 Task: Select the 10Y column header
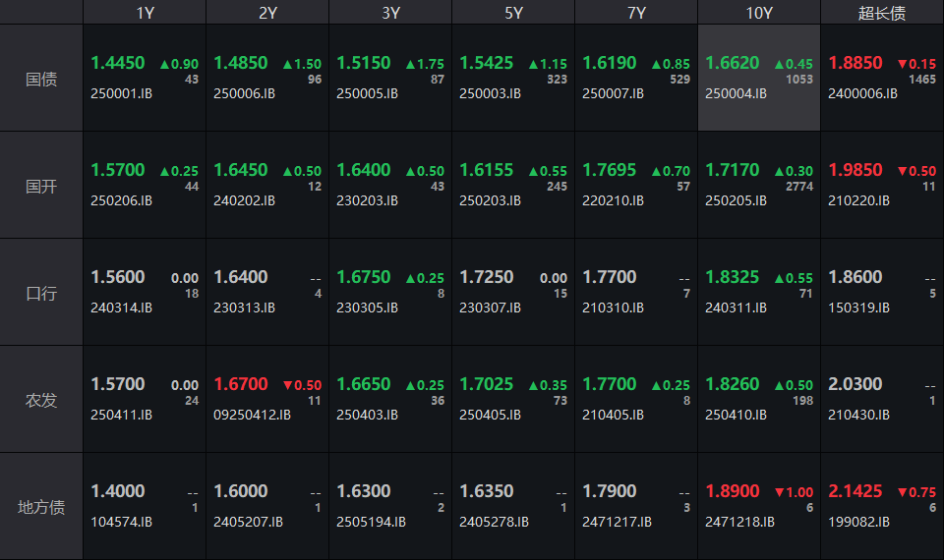[759, 13]
